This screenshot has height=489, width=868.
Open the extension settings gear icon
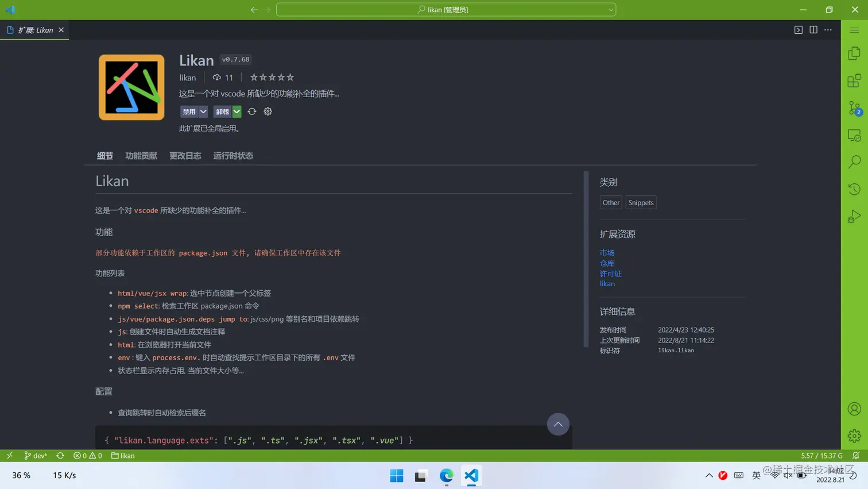268,111
